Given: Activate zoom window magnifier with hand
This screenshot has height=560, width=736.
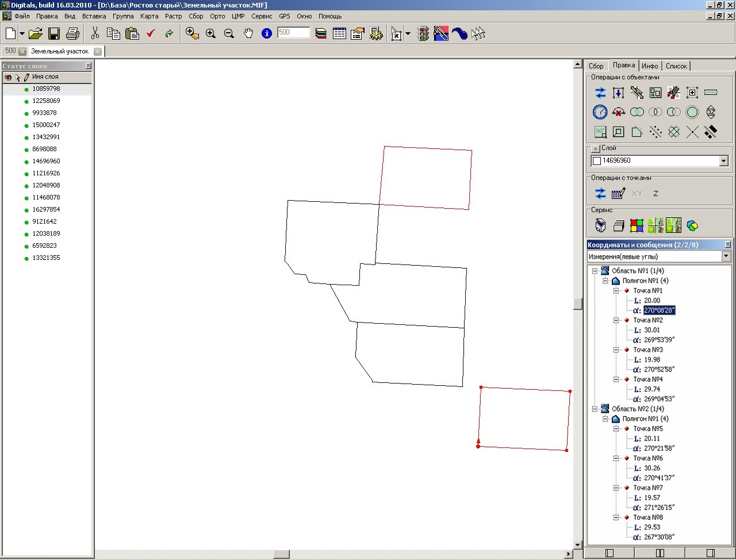Looking at the screenshot, I should 193,34.
